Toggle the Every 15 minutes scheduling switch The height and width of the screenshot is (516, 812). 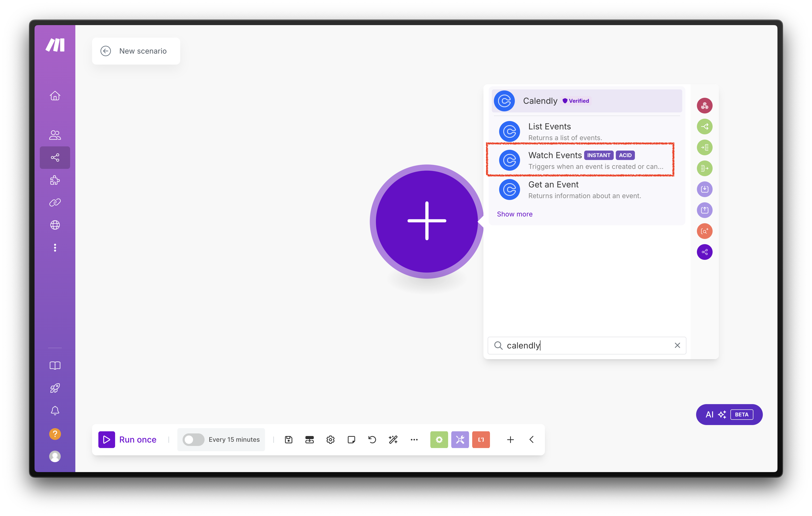coord(193,439)
